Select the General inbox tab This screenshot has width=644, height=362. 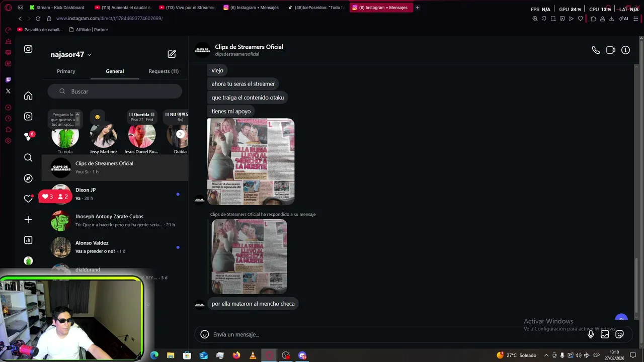(115, 71)
